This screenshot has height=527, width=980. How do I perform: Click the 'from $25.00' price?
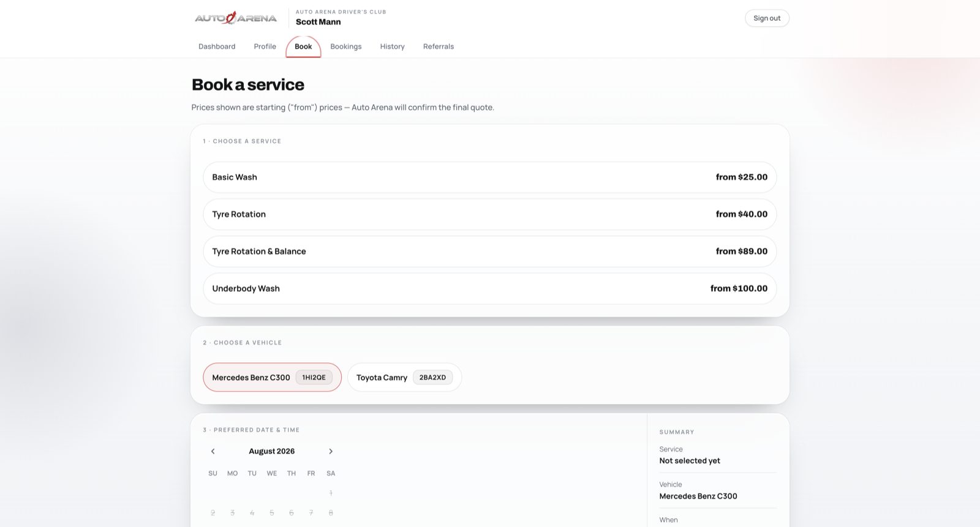742,177
